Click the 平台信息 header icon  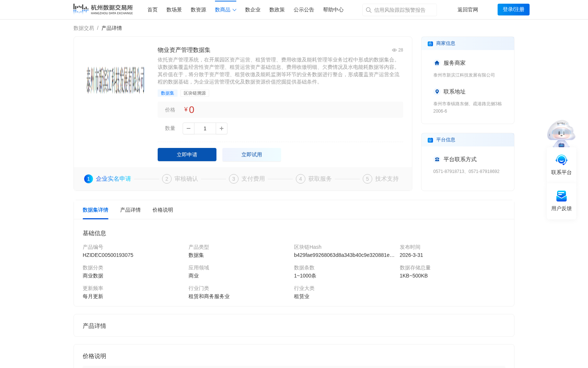pos(430,140)
